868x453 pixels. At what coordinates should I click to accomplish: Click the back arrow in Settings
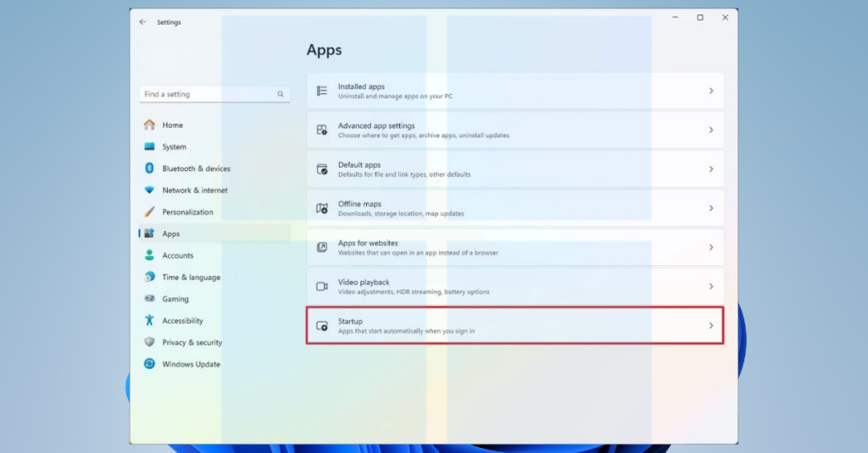[142, 22]
